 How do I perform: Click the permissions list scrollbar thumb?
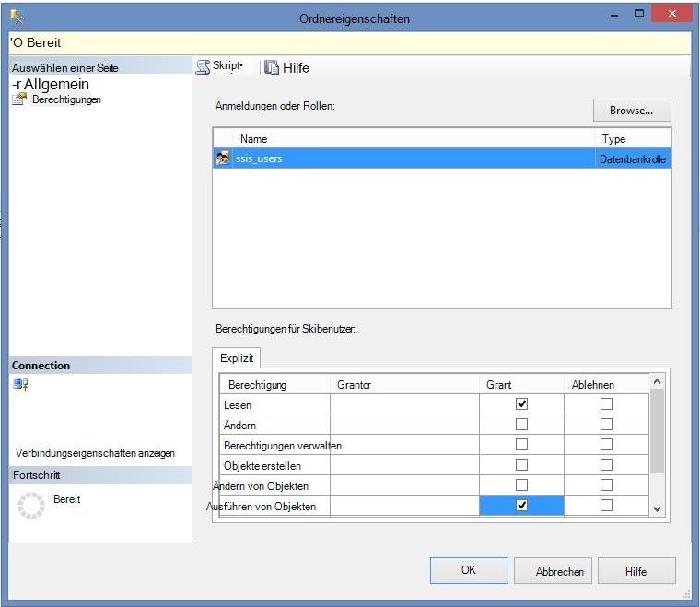pyautogui.click(x=657, y=431)
